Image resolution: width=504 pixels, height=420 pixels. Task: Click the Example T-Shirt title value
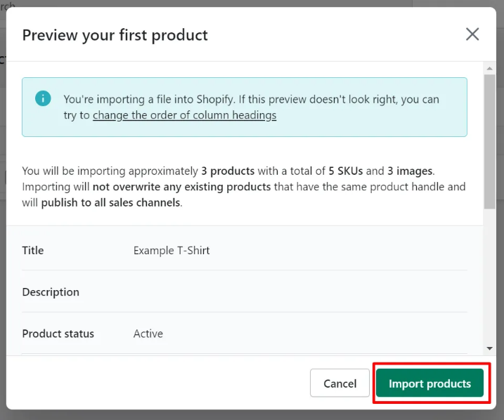[x=172, y=250]
